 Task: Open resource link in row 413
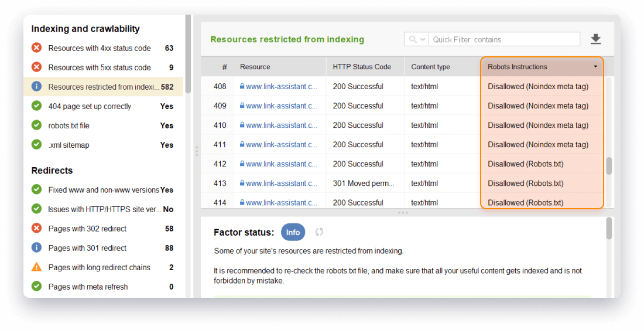[x=282, y=183]
